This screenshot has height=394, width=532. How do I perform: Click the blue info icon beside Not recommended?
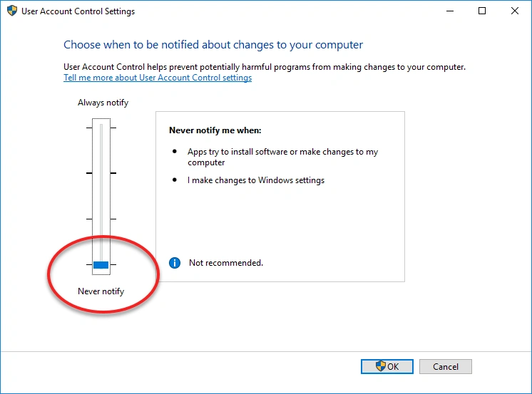[175, 263]
